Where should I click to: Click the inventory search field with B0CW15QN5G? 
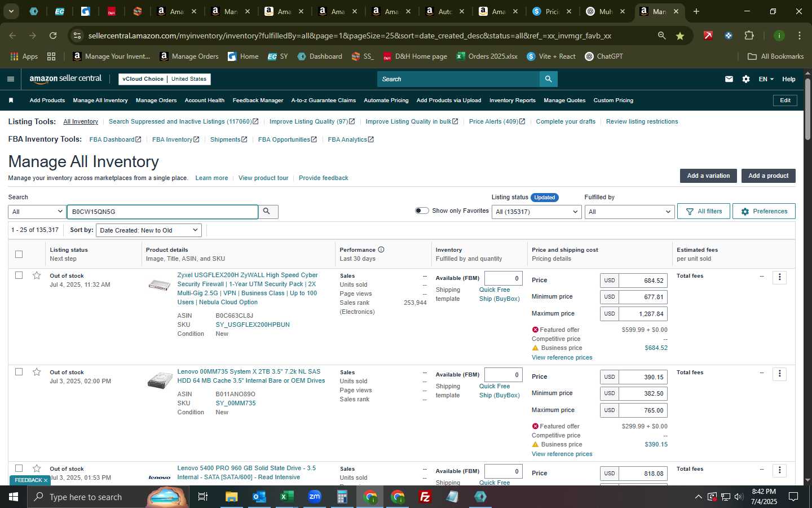162,212
